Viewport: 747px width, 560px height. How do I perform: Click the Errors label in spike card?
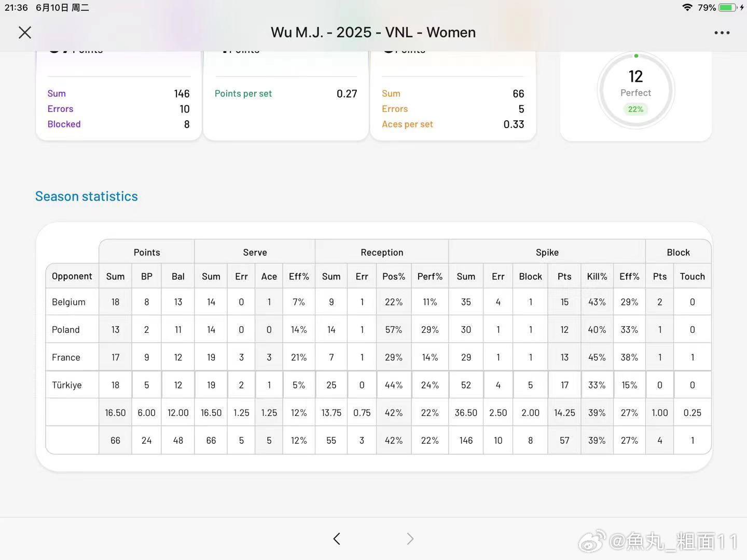pos(60,109)
